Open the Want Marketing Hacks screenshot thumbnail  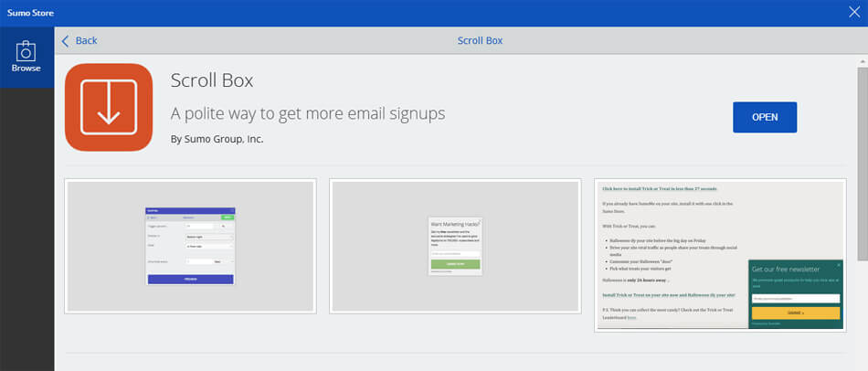click(x=455, y=246)
